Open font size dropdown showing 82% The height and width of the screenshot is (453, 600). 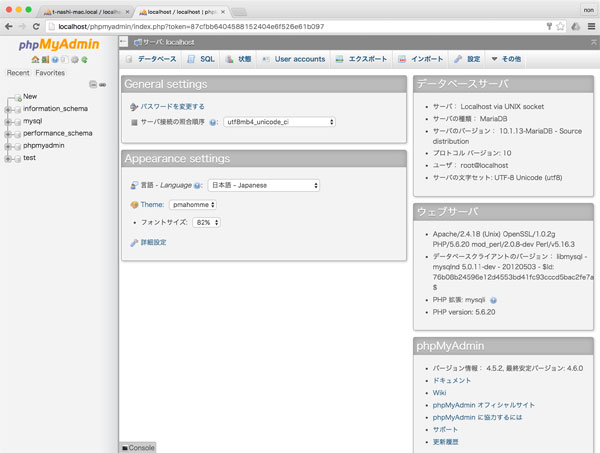point(206,222)
